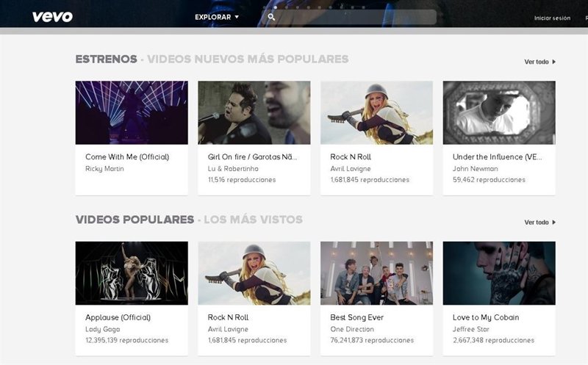
Task: Click the Vevo logo
Action: (x=52, y=17)
